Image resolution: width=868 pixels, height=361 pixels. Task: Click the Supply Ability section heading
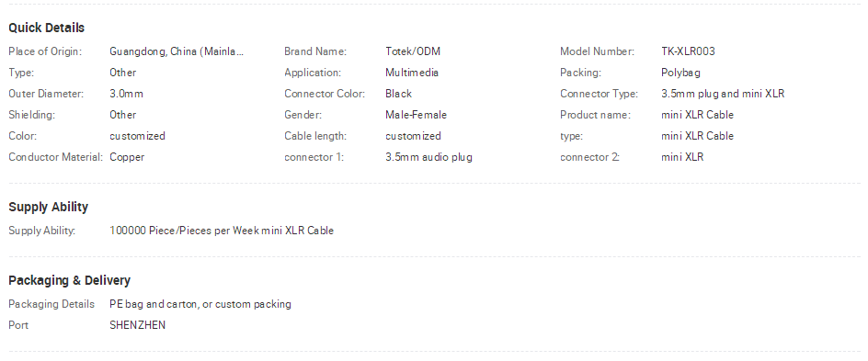[48, 207]
